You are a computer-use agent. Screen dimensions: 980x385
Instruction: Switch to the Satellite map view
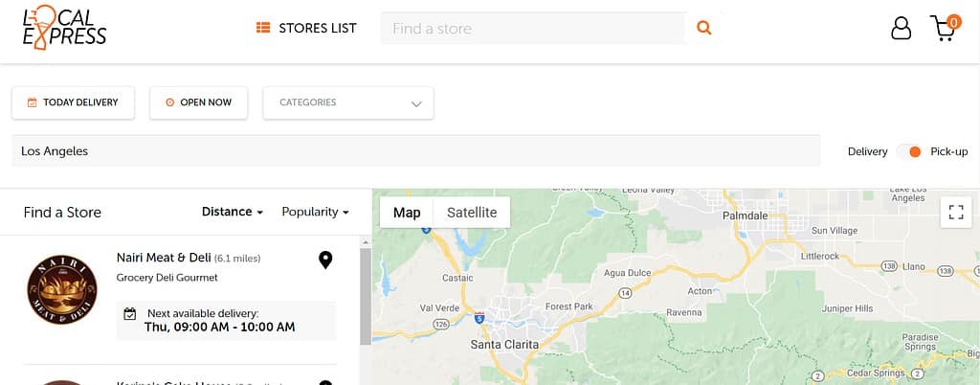(472, 213)
